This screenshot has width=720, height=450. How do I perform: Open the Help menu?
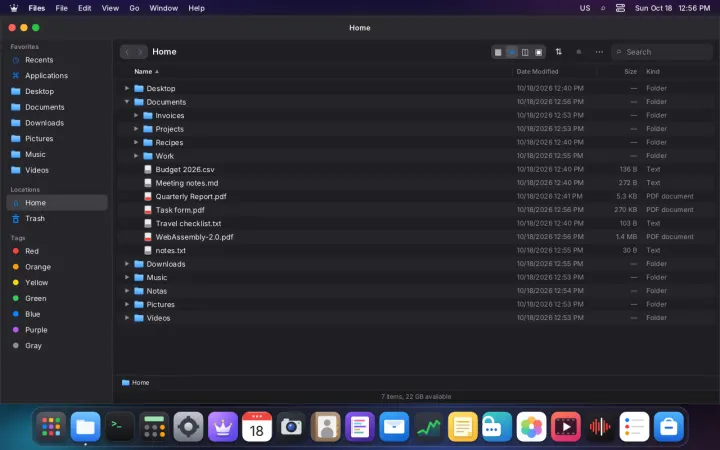click(197, 8)
